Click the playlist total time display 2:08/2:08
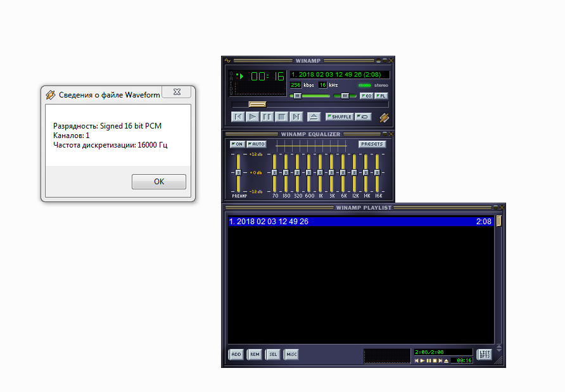Image resolution: width=565 pixels, height=392 pixels. (443, 352)
